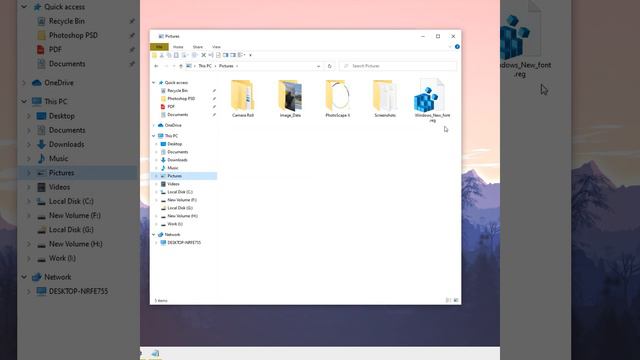Screen dimensions: 640x360
Task: Click the Rename icon in quick access toolbar
Action: 211,55
